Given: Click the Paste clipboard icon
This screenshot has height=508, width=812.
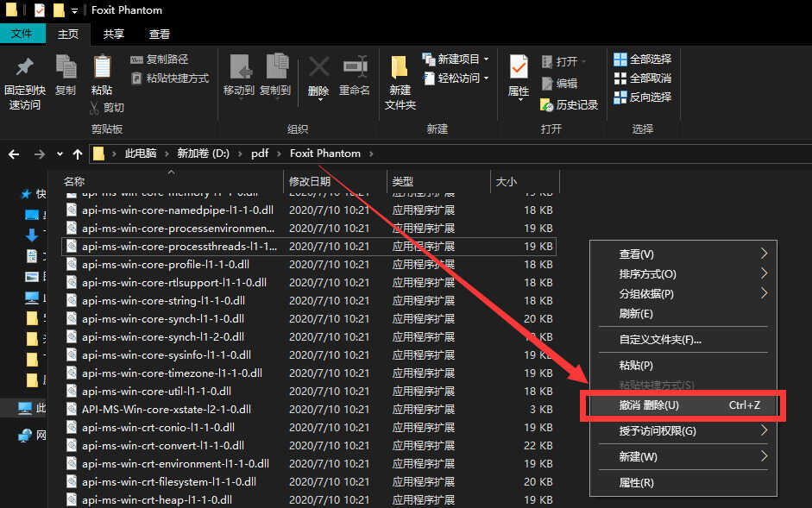Looking at the screenshot, I should coord(102,67).
